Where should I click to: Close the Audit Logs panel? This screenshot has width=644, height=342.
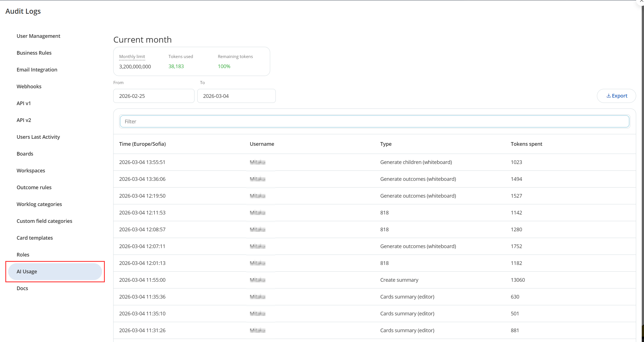coord(641,1)
